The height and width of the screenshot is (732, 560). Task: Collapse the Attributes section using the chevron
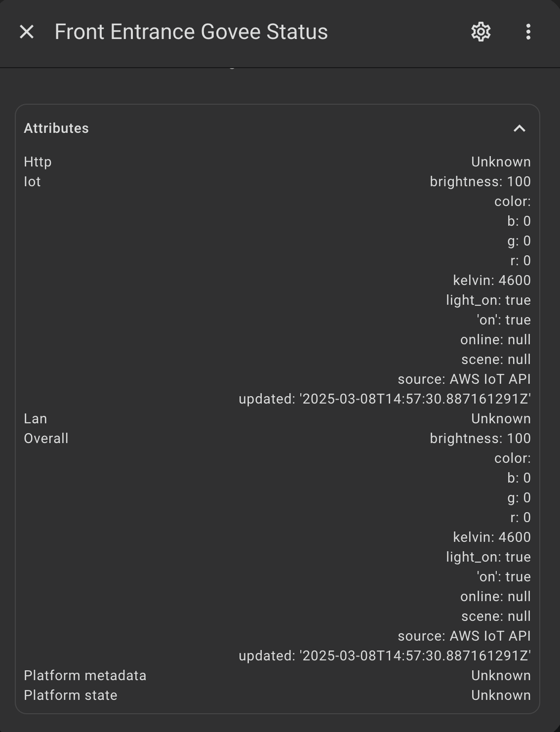519,128
